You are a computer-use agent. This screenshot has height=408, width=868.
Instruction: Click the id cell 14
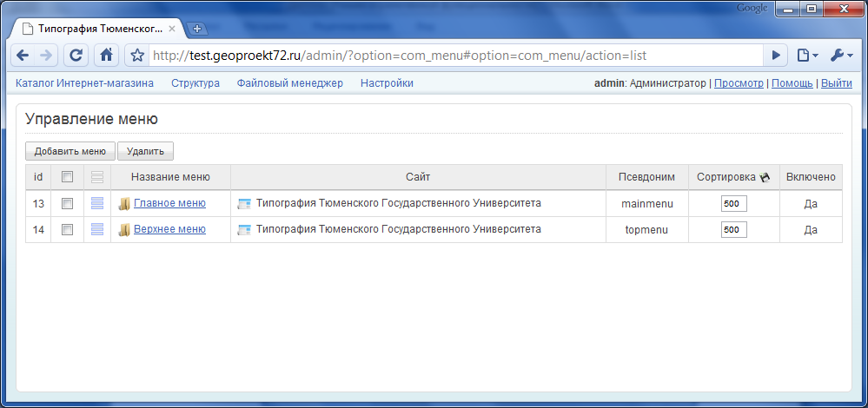[38, 229]
